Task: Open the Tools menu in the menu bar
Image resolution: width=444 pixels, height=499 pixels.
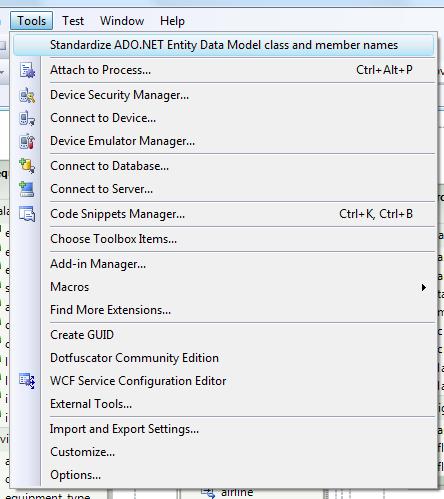Action: point(31,21)
